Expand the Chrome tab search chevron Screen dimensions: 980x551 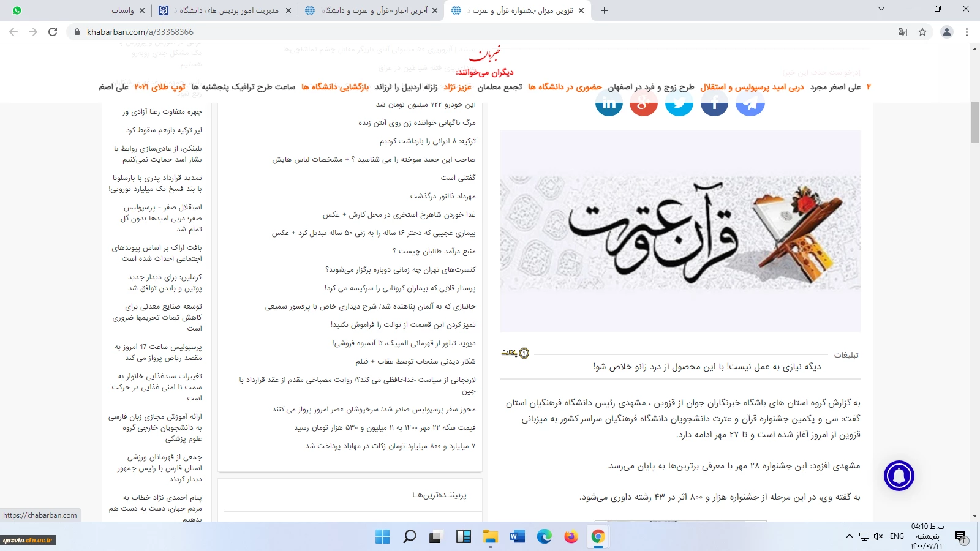point(881,9)
